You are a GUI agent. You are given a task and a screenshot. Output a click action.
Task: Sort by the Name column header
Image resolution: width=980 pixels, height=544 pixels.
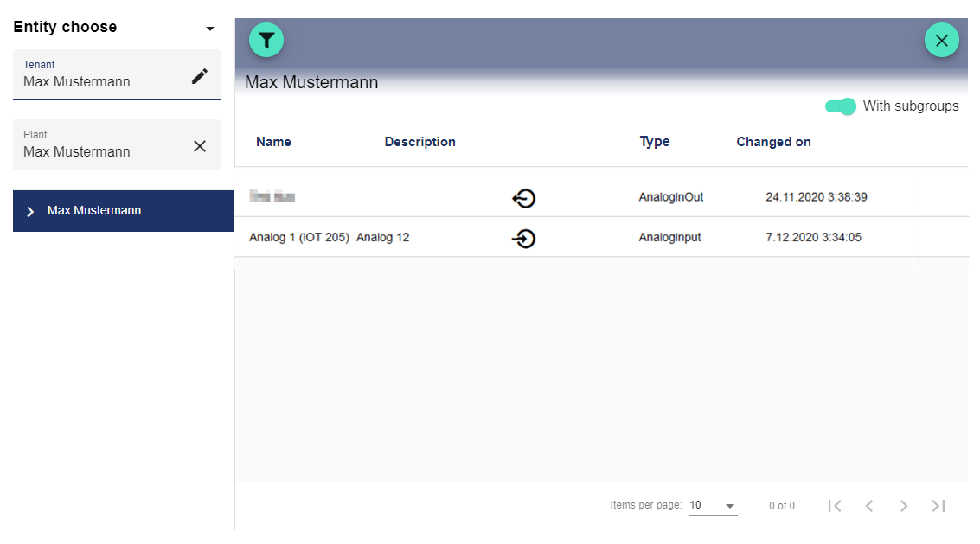tap(273, 142)
